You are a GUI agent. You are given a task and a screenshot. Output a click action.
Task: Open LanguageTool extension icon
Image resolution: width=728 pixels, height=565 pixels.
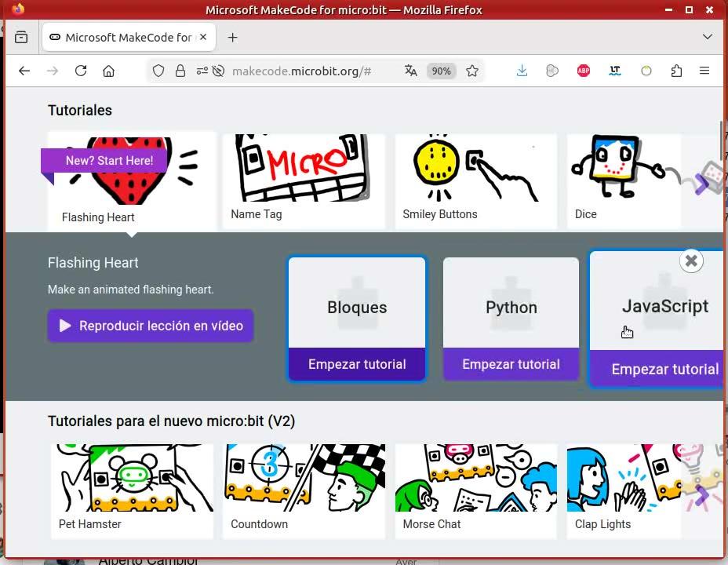pos(615,71)
